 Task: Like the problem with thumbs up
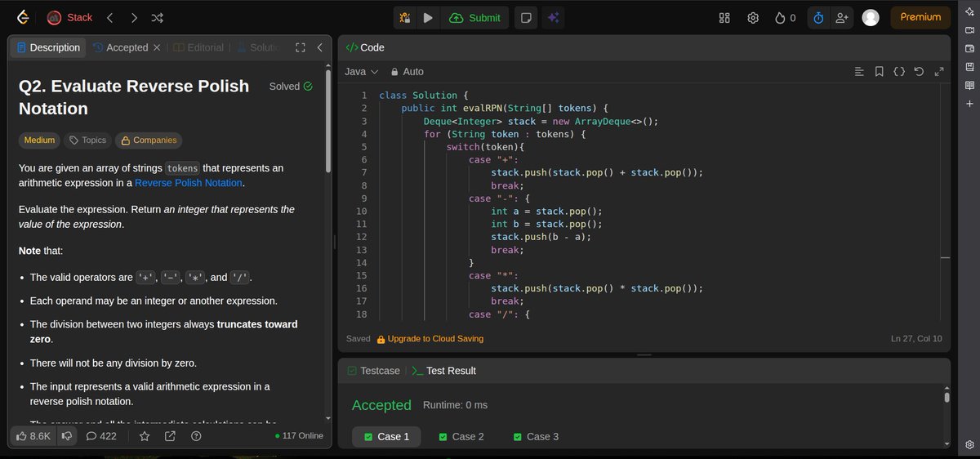(33, 436)
